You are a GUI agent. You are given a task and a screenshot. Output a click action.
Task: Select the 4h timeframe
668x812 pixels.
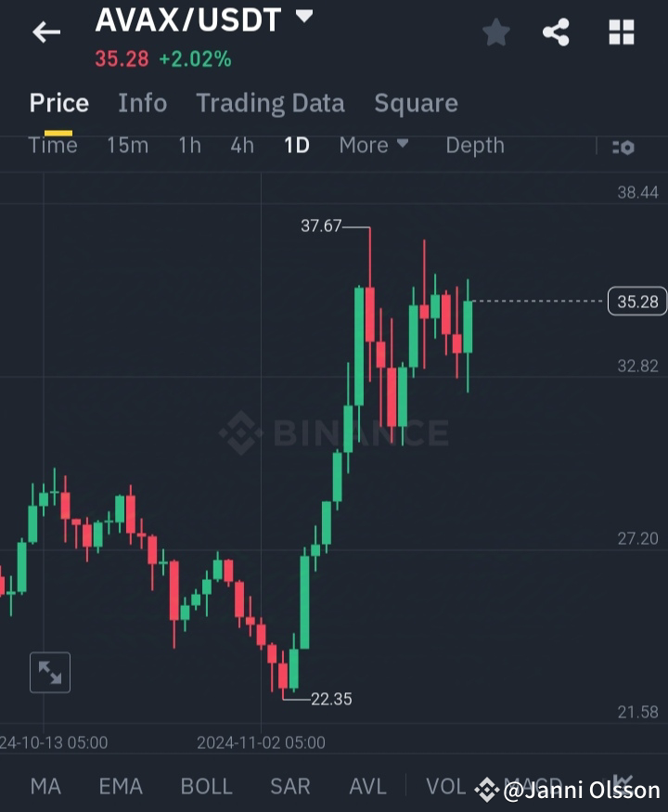(241, 145)
